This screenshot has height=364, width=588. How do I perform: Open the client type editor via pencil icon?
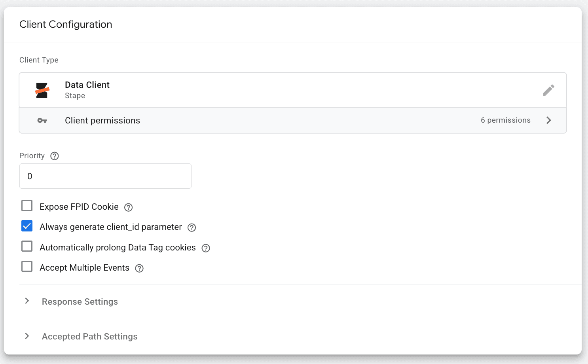[x=549, y=90]
